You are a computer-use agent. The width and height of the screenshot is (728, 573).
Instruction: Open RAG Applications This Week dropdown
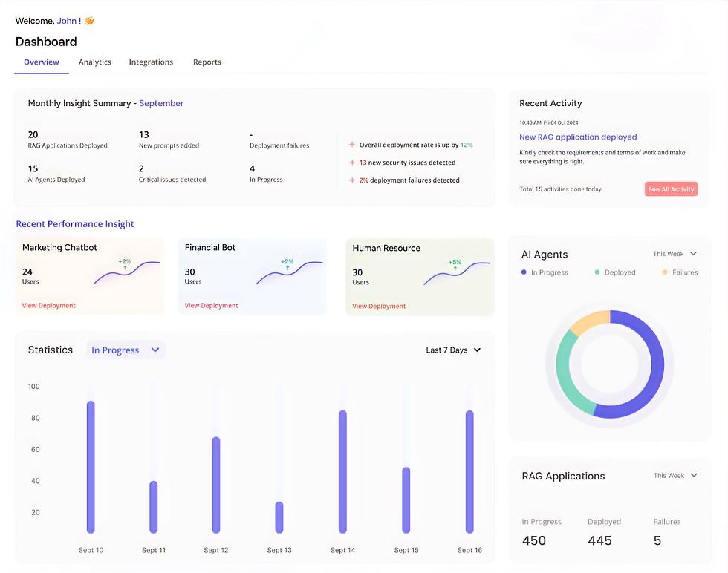coord(675,476)
